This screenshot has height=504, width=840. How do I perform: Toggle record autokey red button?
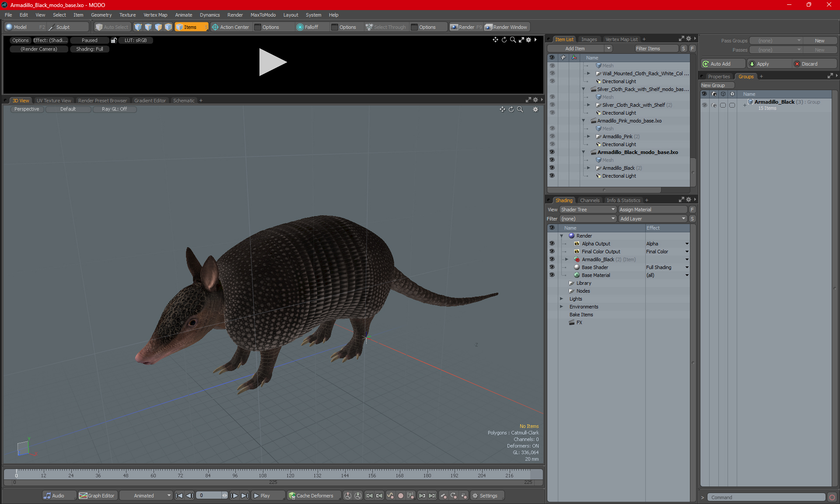(400, 496)
